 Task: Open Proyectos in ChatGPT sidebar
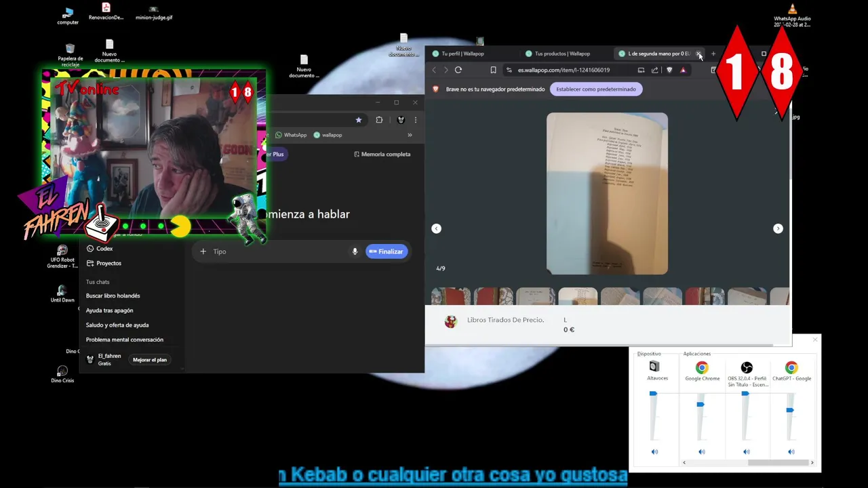(104, 263)
